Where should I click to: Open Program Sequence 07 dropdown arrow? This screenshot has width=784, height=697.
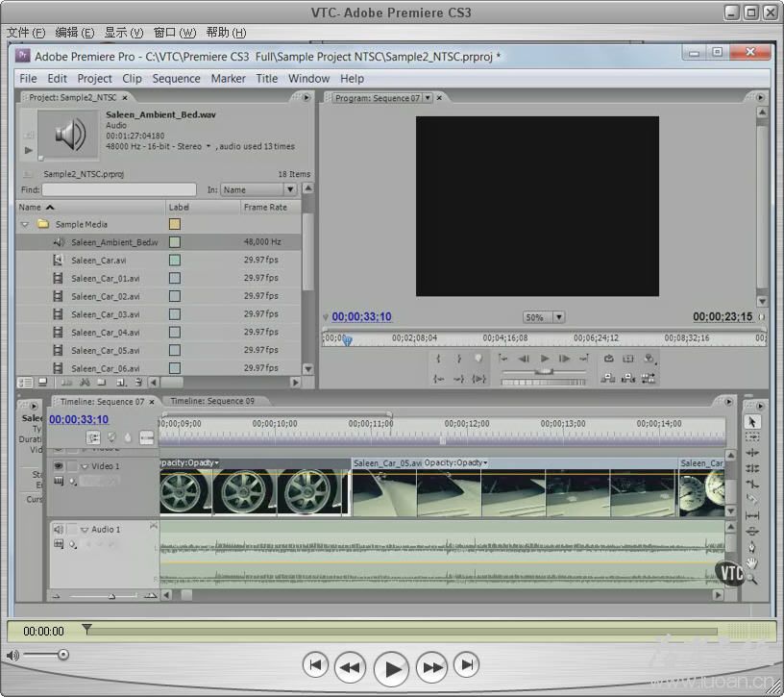click(x=428, y=98)
